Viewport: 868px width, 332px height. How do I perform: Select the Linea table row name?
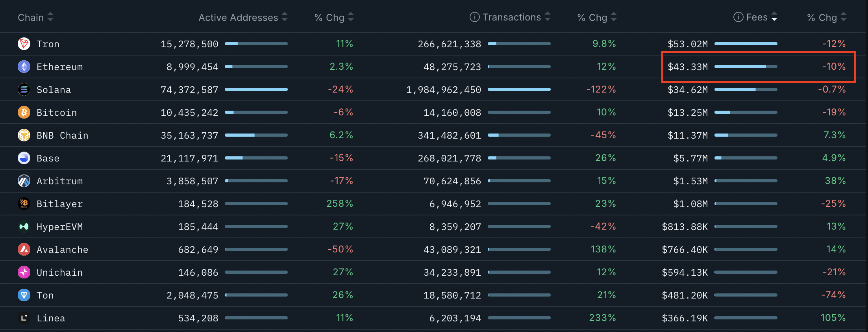click(x=51, y=318)
